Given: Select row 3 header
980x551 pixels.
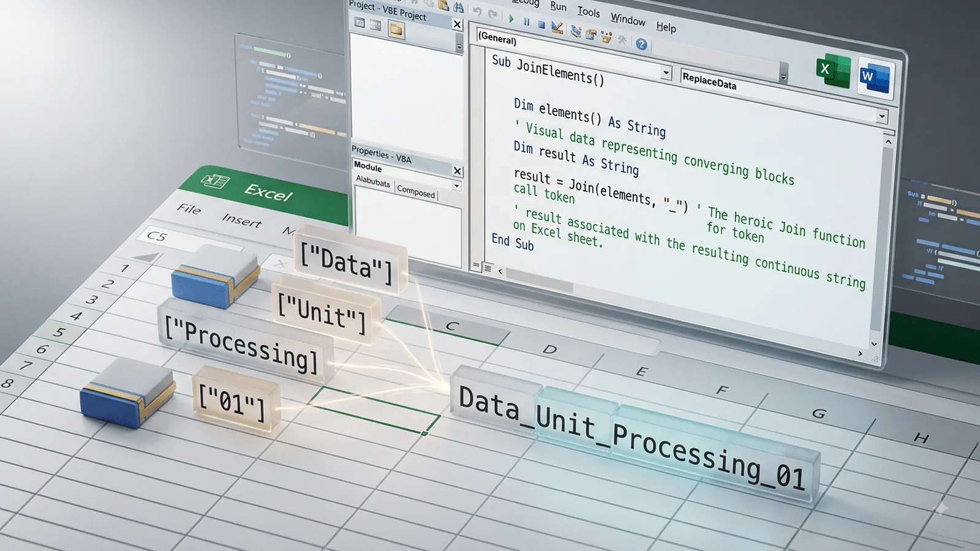Looking at the screenshot, I should 92,299.
